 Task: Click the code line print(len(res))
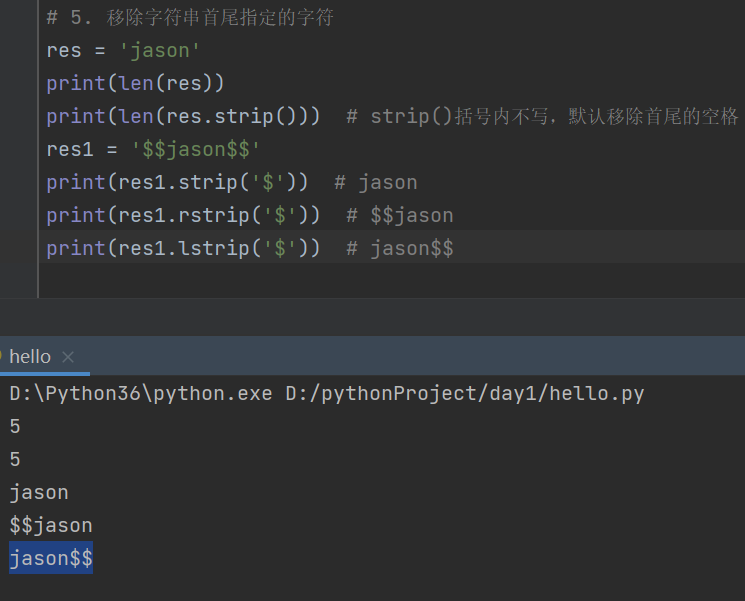135,84
